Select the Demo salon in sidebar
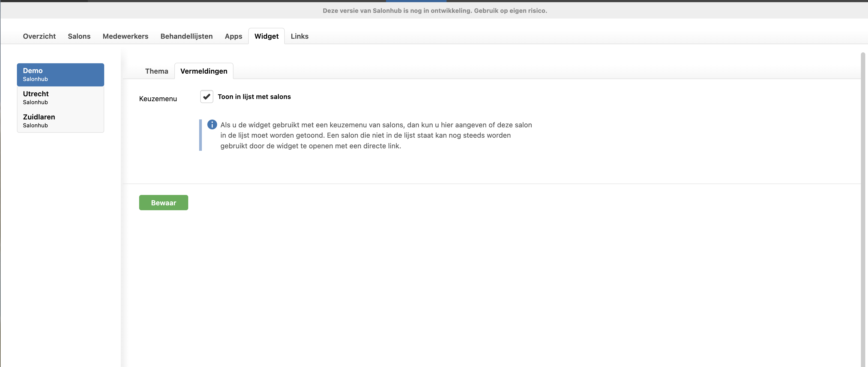This screenshot has height=367, width=868. click(x=60, y=75)
